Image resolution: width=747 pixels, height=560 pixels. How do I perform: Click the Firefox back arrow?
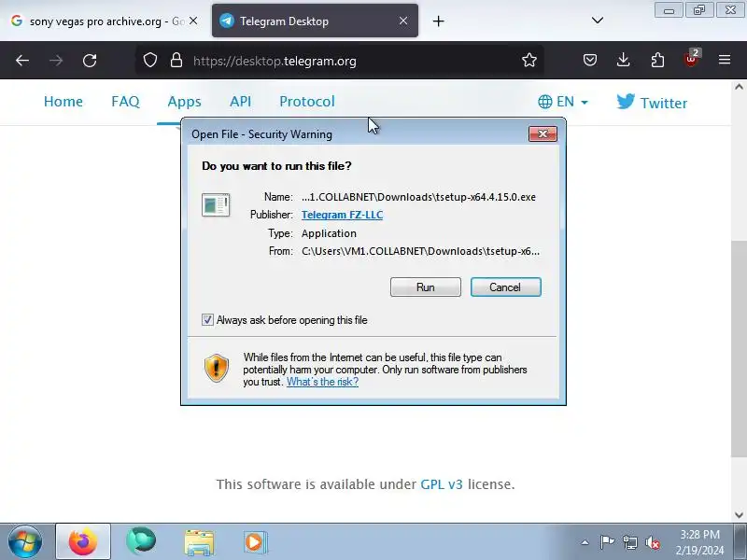click(x=22, y=61)
